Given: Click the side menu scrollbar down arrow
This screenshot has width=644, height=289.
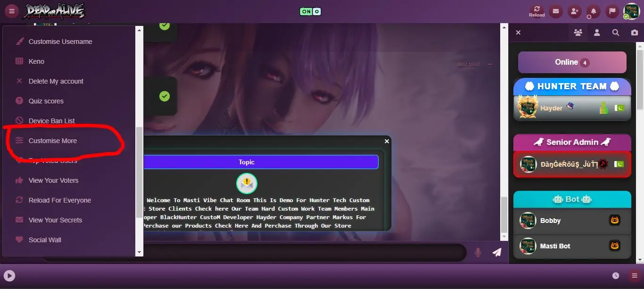Looking at the screenshot, I should [x=139, y=252].
